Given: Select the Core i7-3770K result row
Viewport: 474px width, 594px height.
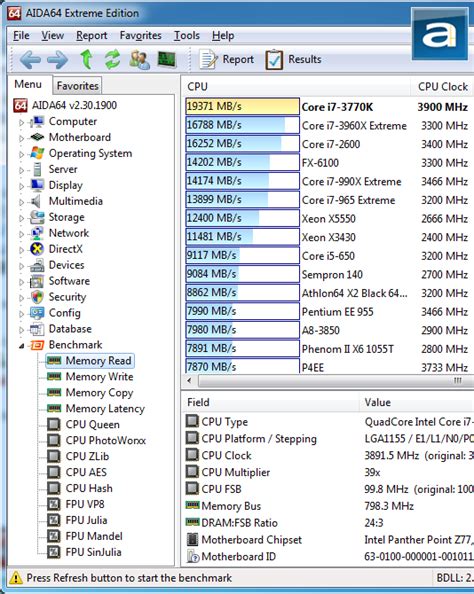Looking at the screenshot, I should tap(328, 107).
